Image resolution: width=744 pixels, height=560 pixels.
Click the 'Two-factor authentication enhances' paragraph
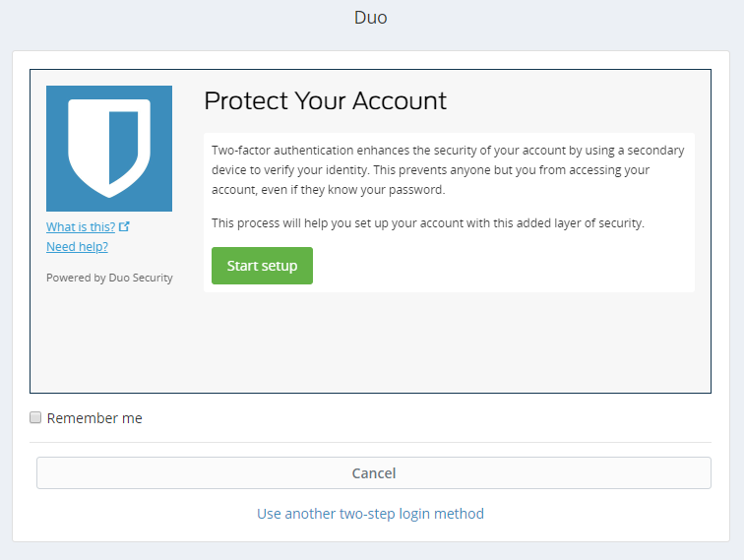tap(448, 170)
